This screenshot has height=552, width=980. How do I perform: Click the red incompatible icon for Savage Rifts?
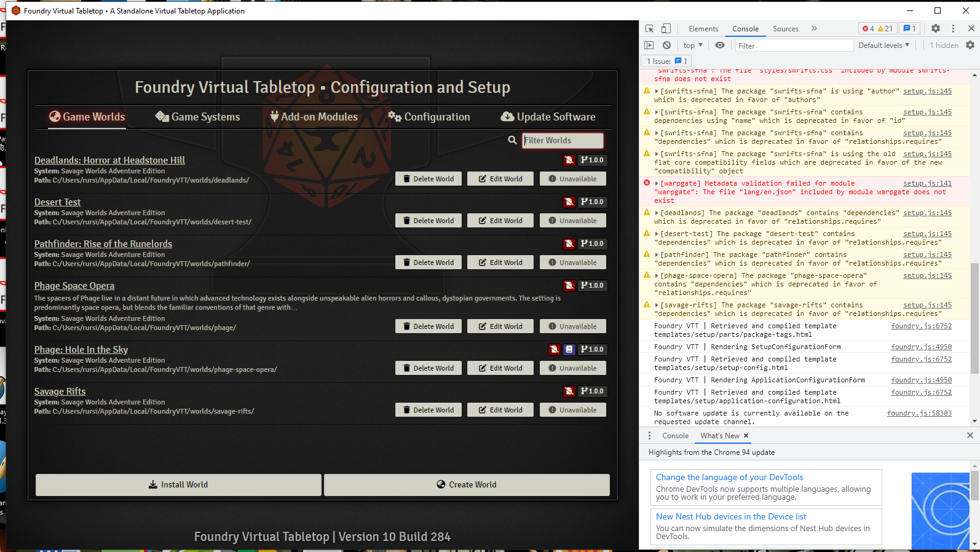(x=569, y=391)
